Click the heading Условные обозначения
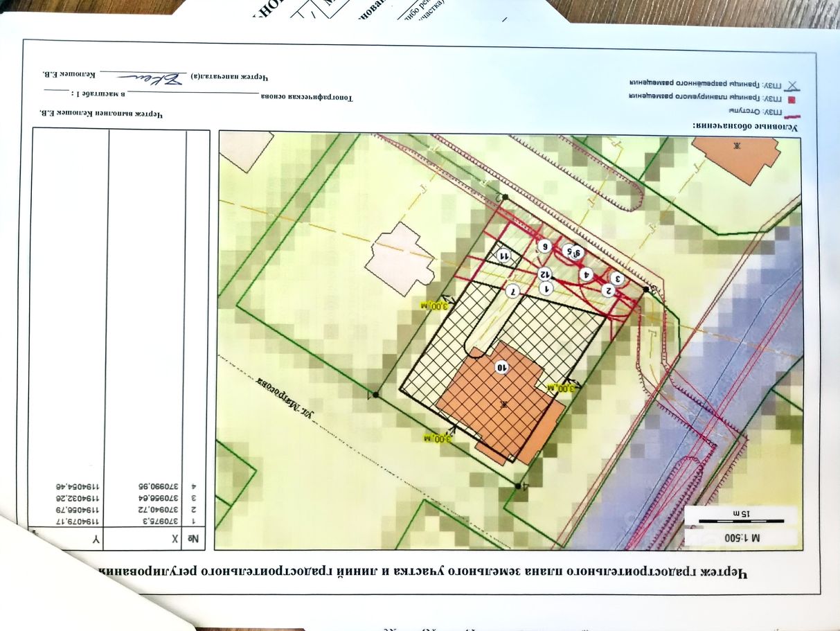The image size is (840, 631). click(745, 126)
